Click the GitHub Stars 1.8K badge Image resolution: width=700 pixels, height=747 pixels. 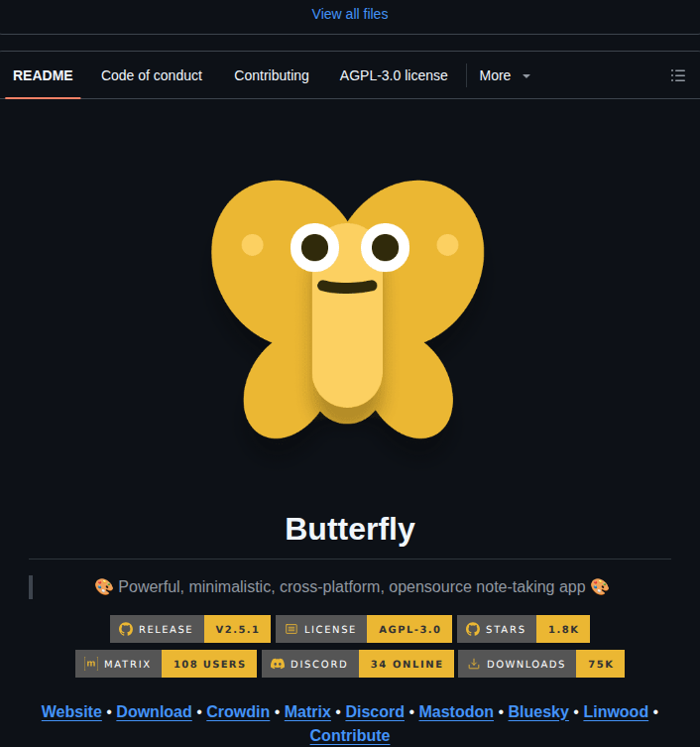click(524, 629)
